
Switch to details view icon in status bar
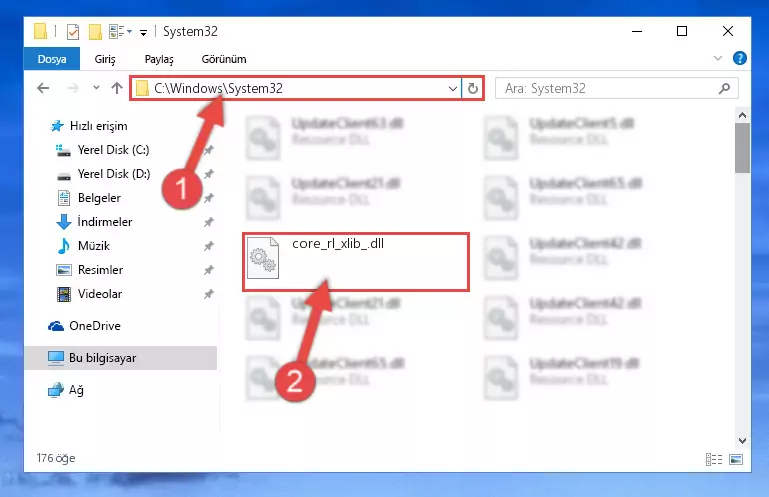click(714, 460)
